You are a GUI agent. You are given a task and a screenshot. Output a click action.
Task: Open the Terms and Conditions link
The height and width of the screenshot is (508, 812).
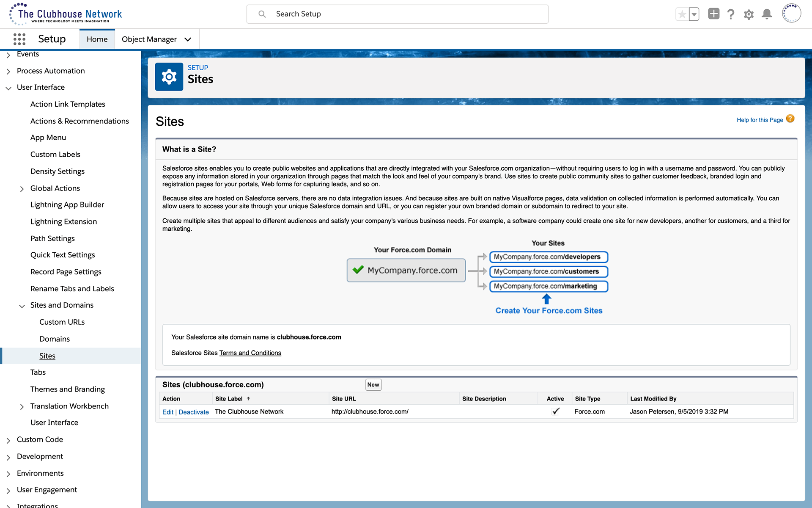250,353
